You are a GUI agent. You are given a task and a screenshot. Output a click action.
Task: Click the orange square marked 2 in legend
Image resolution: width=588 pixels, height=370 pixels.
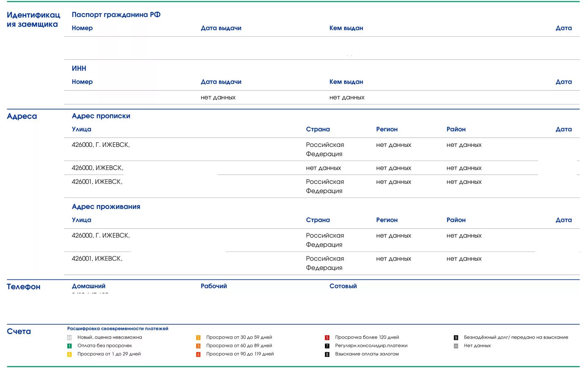pyautogui.click(x=198, y=338)
